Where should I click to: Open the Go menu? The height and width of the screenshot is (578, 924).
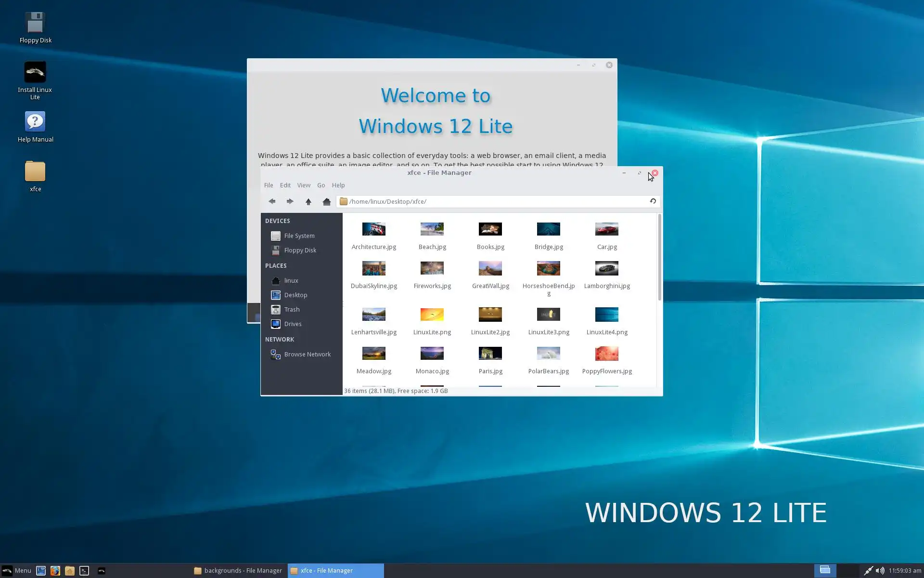tap(321, 185)
